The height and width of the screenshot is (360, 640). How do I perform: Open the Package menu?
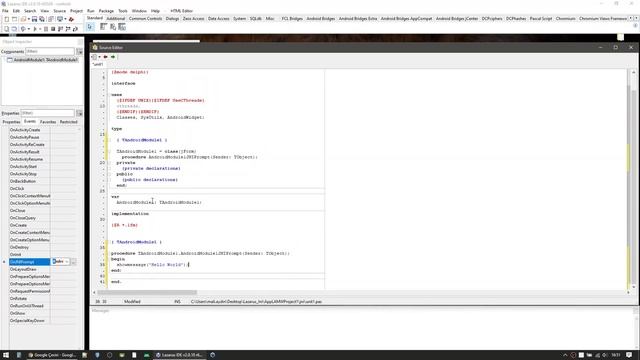point(106,11)
